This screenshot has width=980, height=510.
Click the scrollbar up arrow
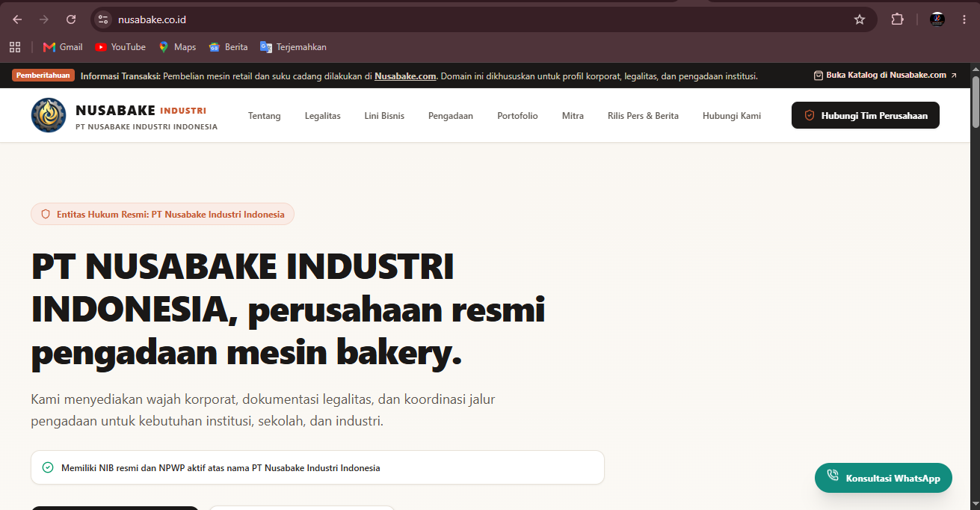[975, 68]
